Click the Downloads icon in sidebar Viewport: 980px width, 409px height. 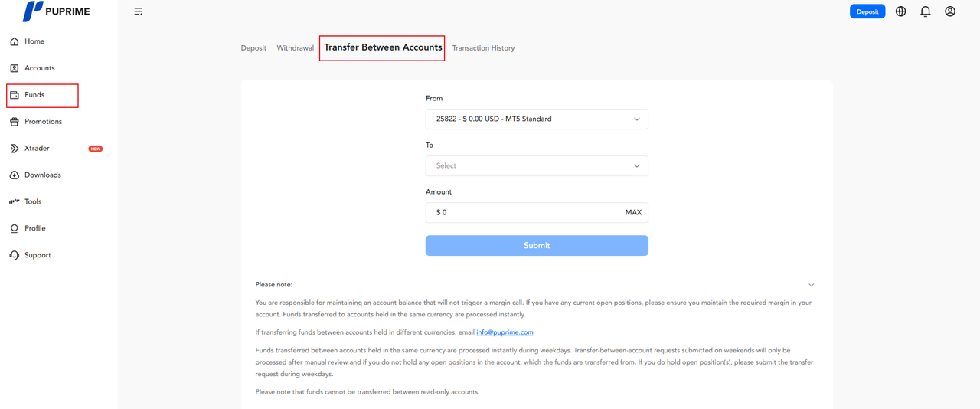click(x=14, y=175)
